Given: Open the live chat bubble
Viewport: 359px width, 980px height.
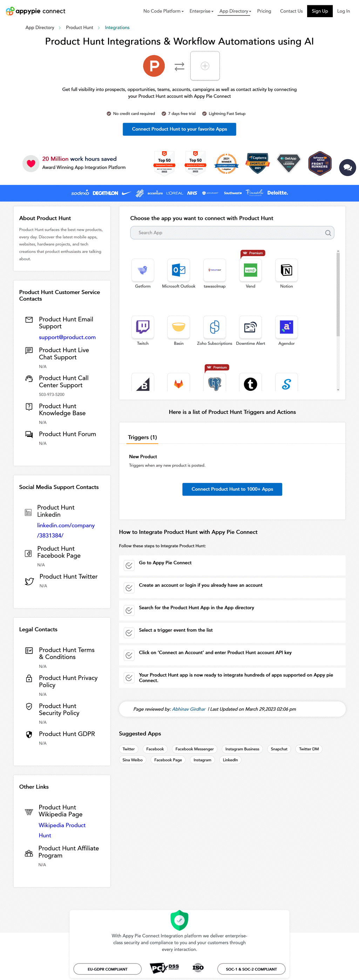Looking at the screenshot, I should point(347,167).
